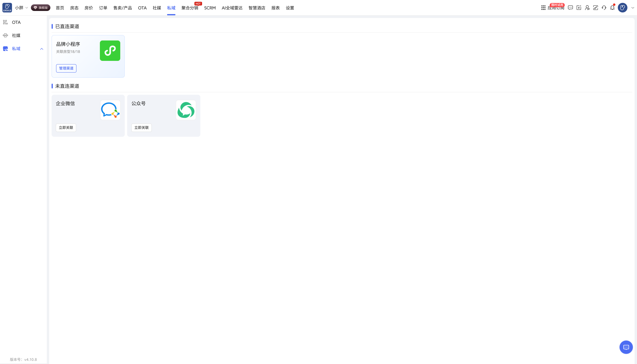
Task: Click the user switch icon
Action: tap(587, 8)
